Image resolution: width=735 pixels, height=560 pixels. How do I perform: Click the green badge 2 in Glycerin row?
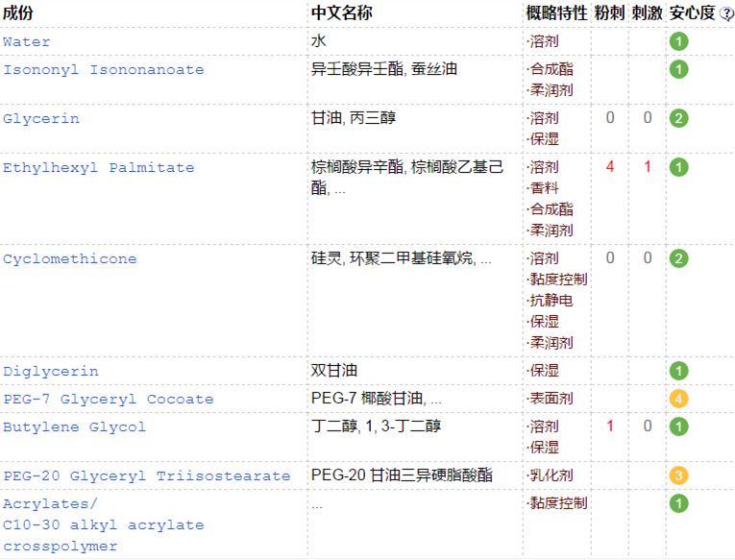point(678,118)
